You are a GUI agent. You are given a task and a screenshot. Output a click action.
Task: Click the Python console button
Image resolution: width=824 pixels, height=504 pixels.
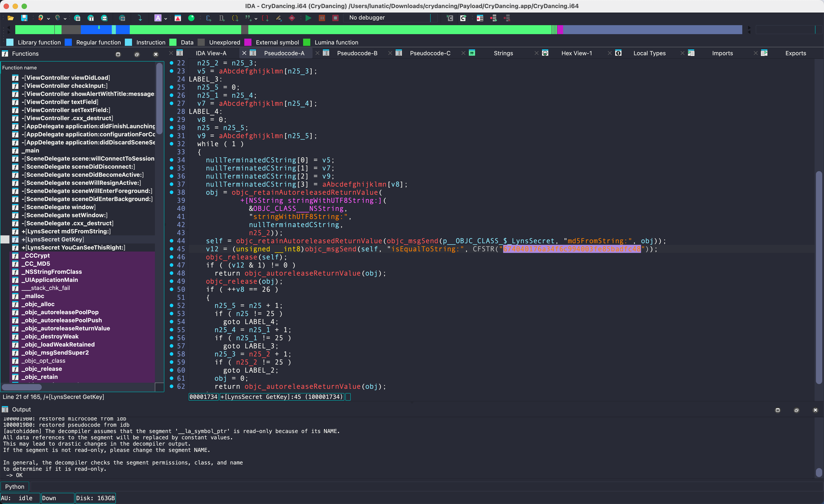(15, 487)
